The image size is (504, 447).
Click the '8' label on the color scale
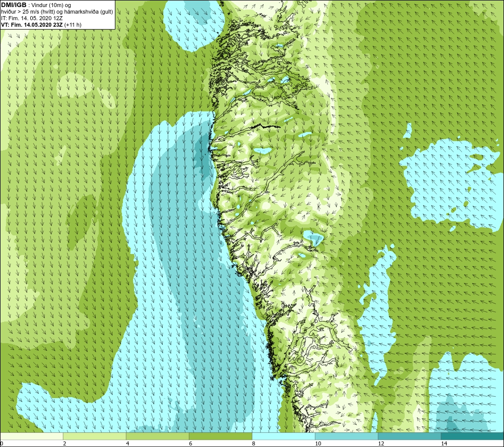[254, 443]
